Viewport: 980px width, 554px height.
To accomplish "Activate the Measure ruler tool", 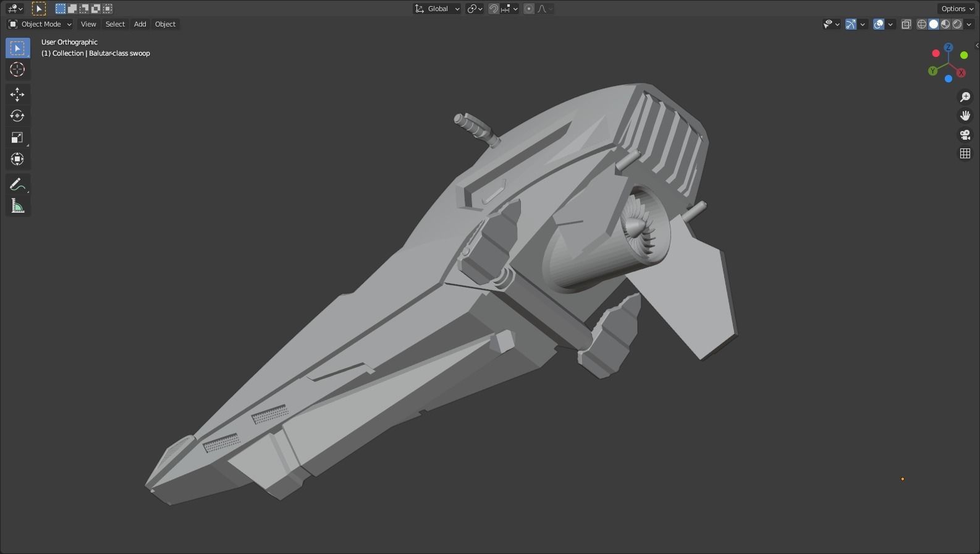I will click(x=17, y=206).
